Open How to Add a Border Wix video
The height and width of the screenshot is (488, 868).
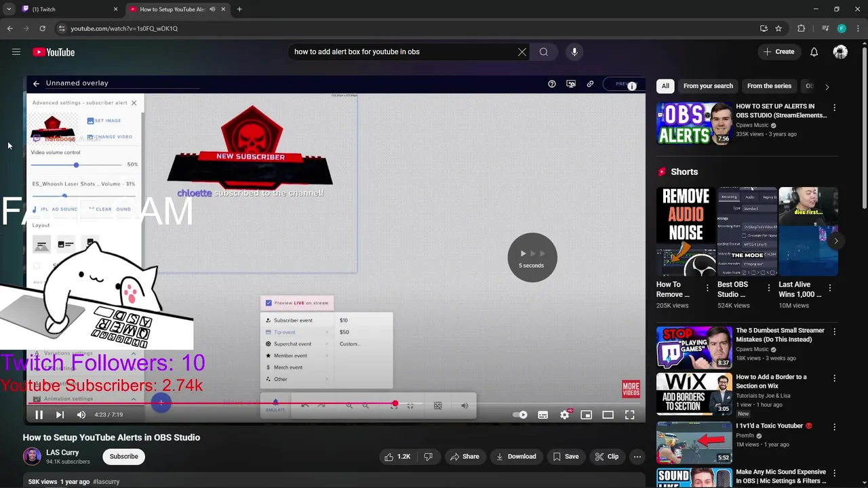694,394
